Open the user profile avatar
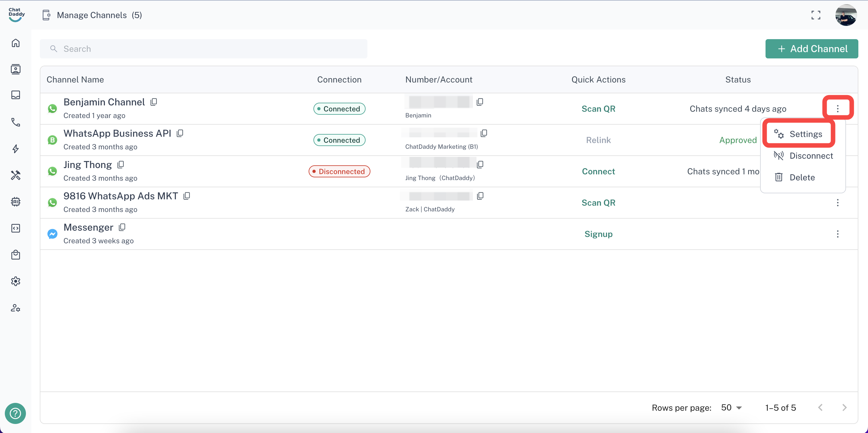The width and height of the screenshot is (868, 433). click(846, 15)
